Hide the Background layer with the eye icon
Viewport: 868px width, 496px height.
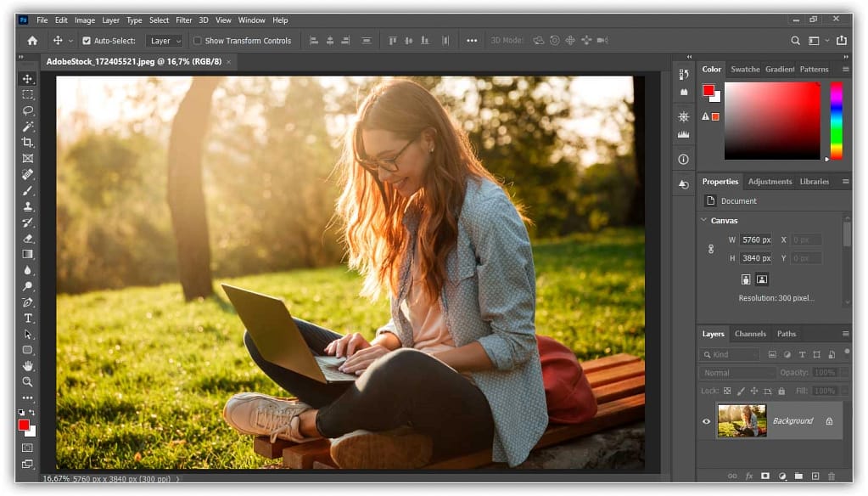pyautogui.click(x=706, y=421)
